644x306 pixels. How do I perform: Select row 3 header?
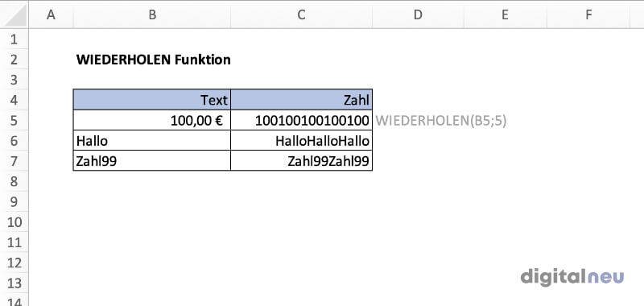pyautogui.click(x=14, y=80)
